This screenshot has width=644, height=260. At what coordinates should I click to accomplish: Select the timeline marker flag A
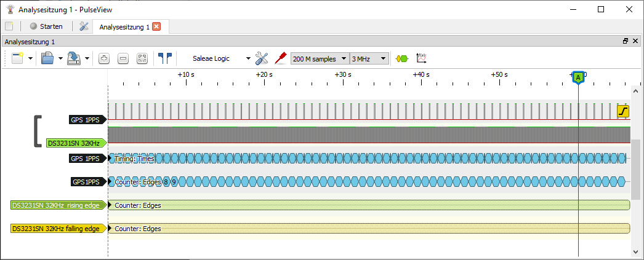pyautogui.click(x=578, y=77)
